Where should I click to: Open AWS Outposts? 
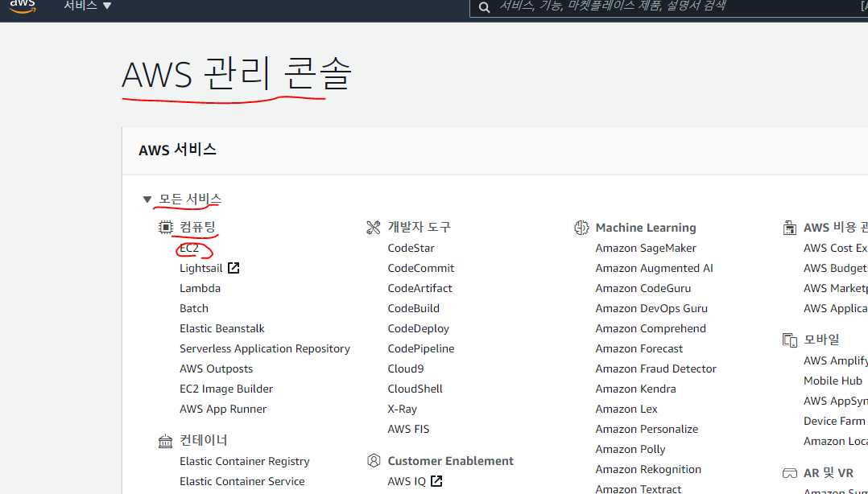click(x=216, y=369)
